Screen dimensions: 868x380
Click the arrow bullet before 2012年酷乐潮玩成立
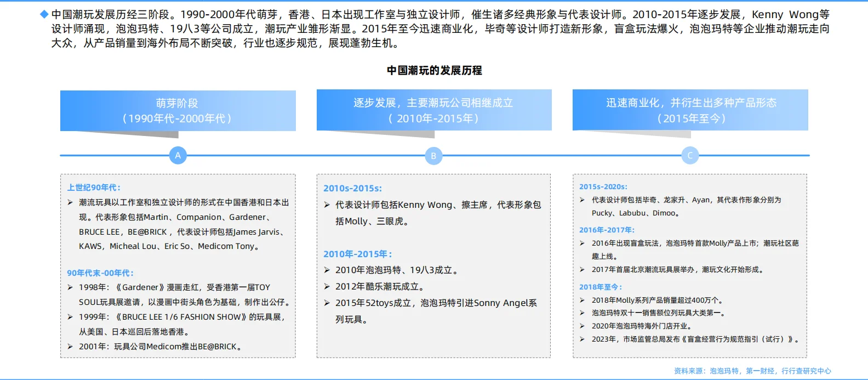pyautogui.click(x=327, y=286)
